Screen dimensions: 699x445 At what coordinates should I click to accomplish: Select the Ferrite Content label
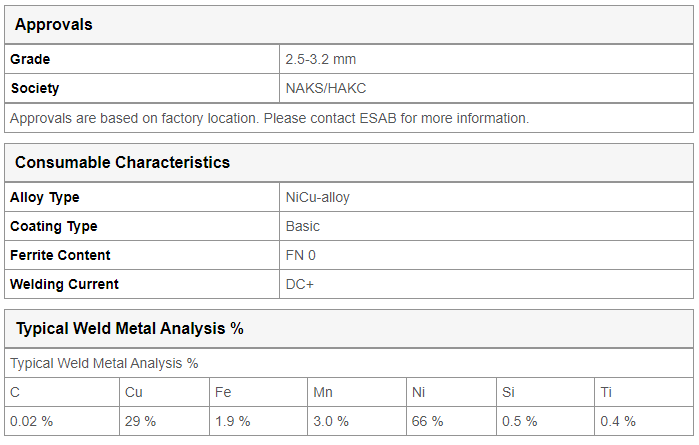[60, 255]
